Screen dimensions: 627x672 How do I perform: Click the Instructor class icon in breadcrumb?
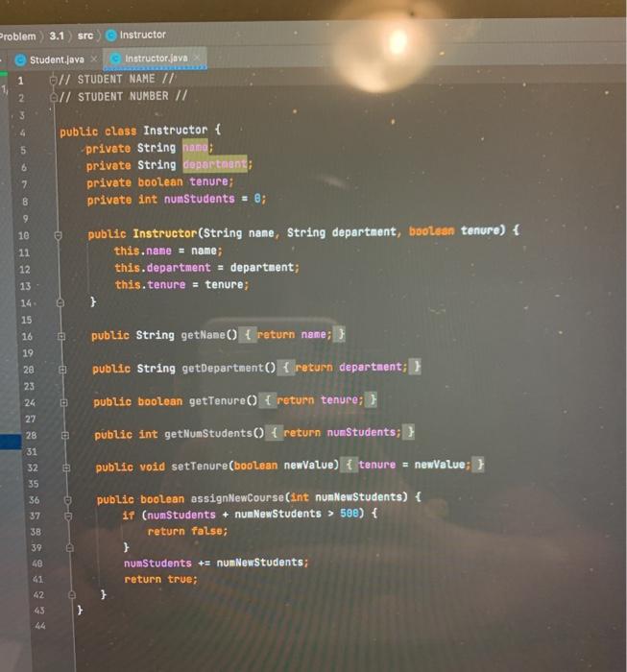click(x=111, y=36)
